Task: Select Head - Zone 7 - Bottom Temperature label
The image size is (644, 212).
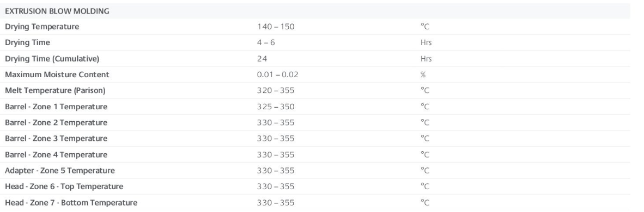Action: 71,203
